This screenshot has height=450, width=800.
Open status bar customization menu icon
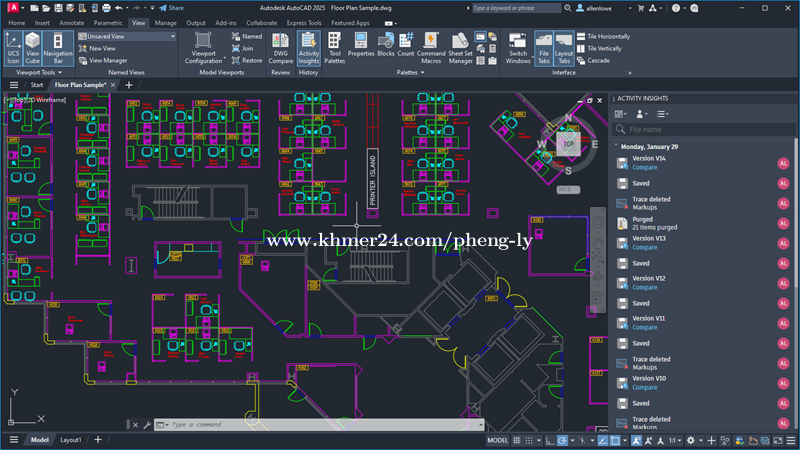[x=791, y=440]
